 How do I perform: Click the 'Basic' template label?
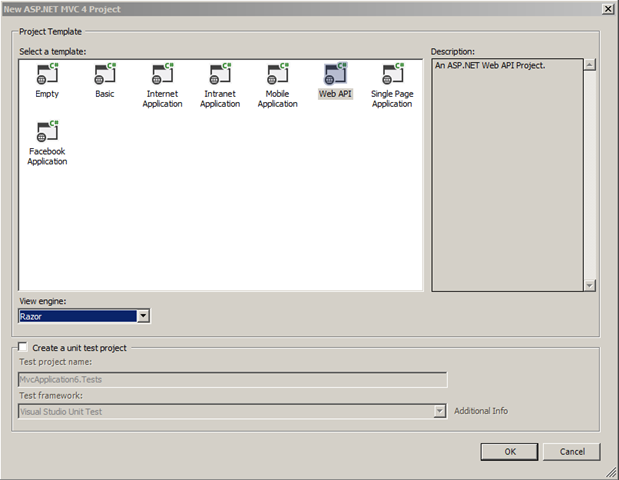105,94
